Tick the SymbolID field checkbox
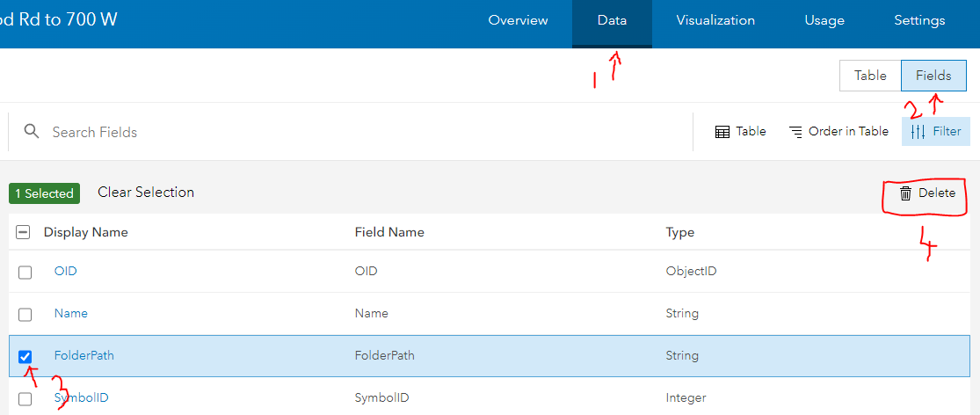This screenshot has width=980, height=415. coord(25,398)
